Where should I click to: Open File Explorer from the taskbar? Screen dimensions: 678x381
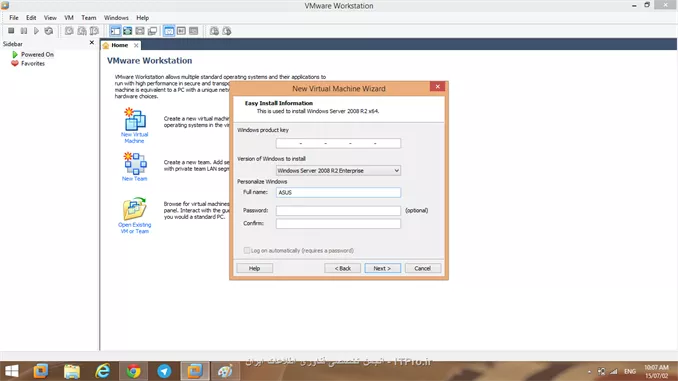(72, 371)
